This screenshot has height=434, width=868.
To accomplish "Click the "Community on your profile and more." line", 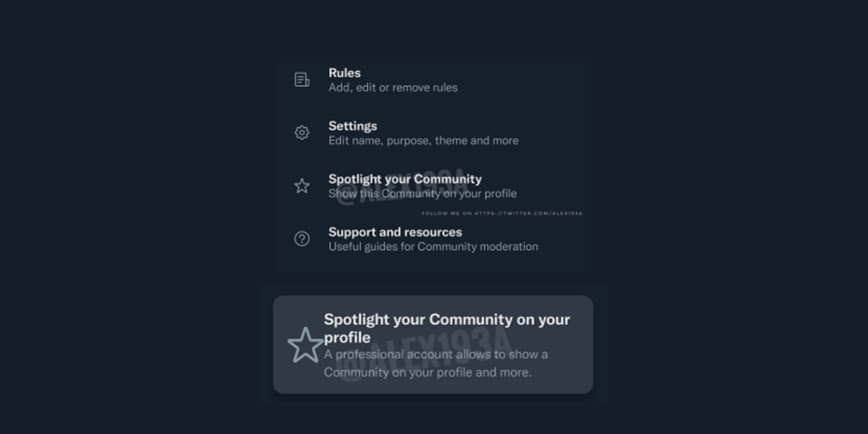I will pos(428,372).
